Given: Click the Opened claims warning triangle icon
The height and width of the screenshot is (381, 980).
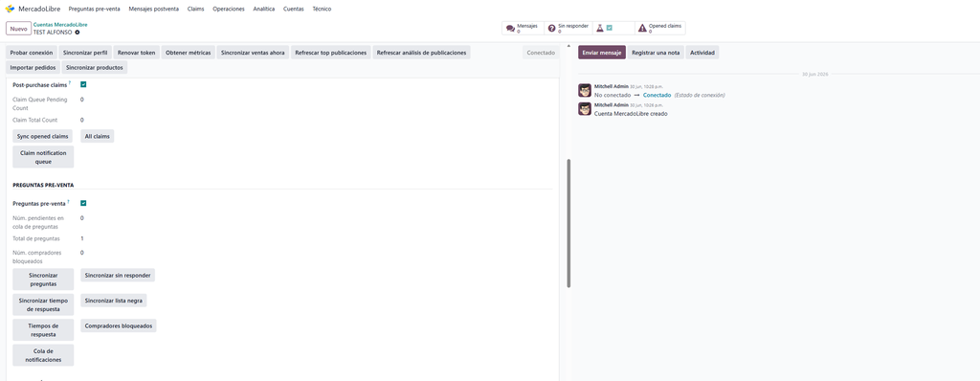Looking at the screenshot, I should point(642,28).
